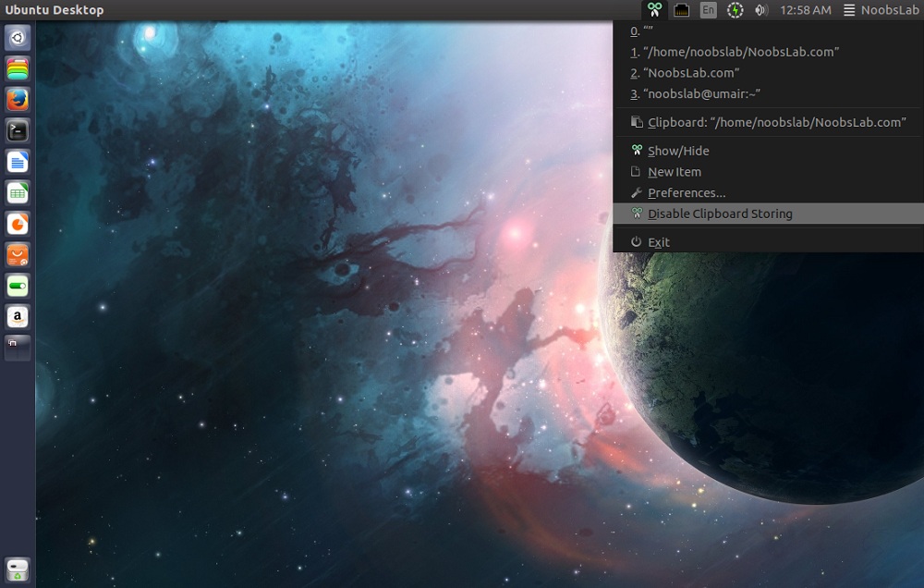Open the battery power indicator

click(735, 10)
